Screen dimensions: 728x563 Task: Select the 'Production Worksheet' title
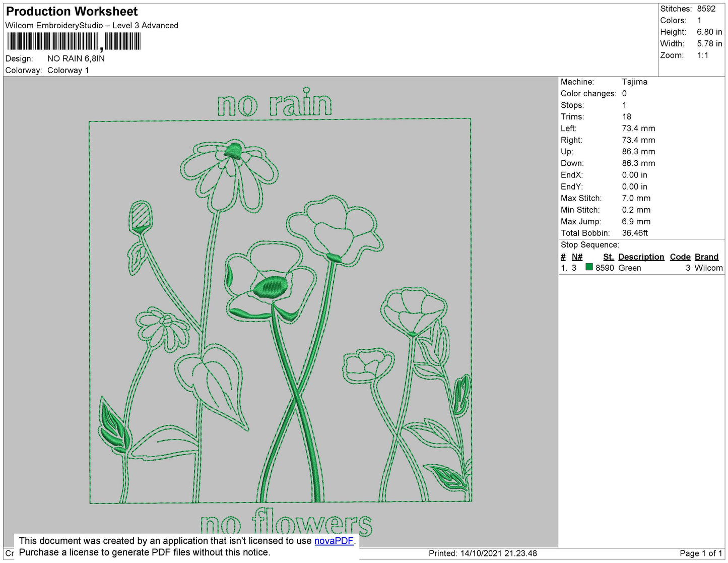point(72,12)
